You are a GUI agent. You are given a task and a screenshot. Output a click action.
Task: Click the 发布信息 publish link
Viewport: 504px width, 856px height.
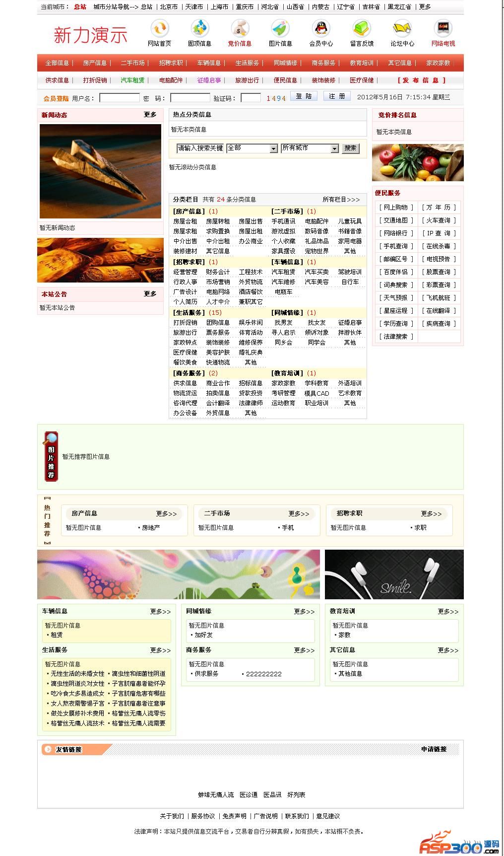tap(422, 80)
